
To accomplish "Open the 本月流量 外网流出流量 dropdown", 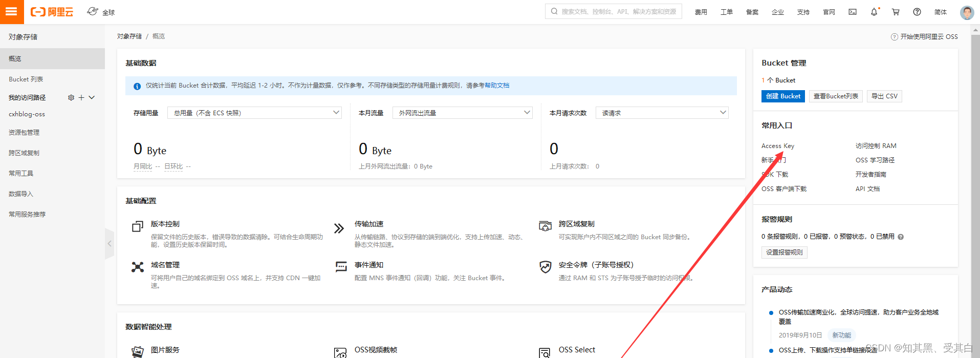I will coord(463,113).
